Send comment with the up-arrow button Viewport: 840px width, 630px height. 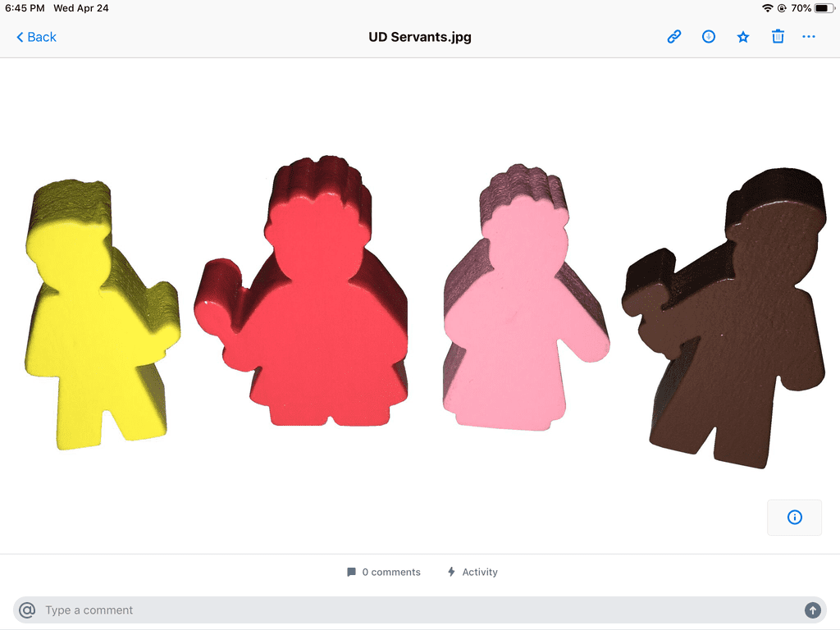[x=812, y=610]
